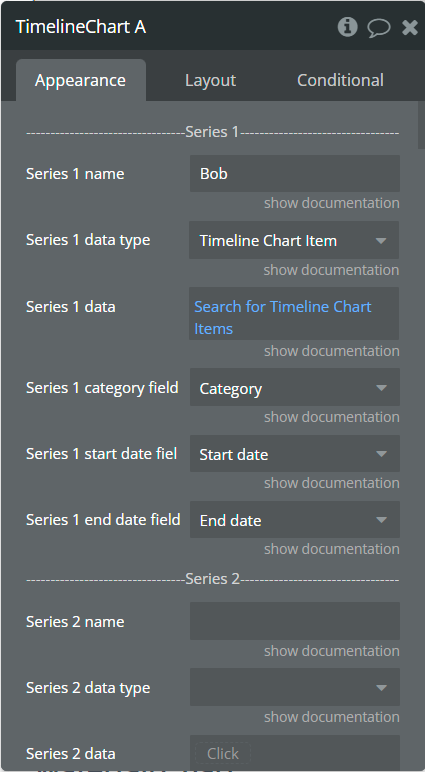Viewport: 425px width, 772px height.
Task: Expand the Series 2 data type dropdown
Action: pos(294,687)
